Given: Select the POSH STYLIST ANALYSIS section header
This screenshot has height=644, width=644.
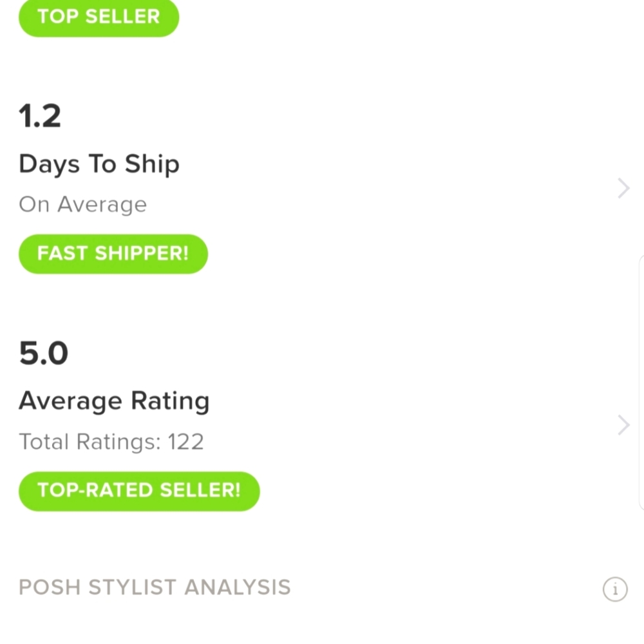Looking at the screenshot, I should (x=155, y=587).
